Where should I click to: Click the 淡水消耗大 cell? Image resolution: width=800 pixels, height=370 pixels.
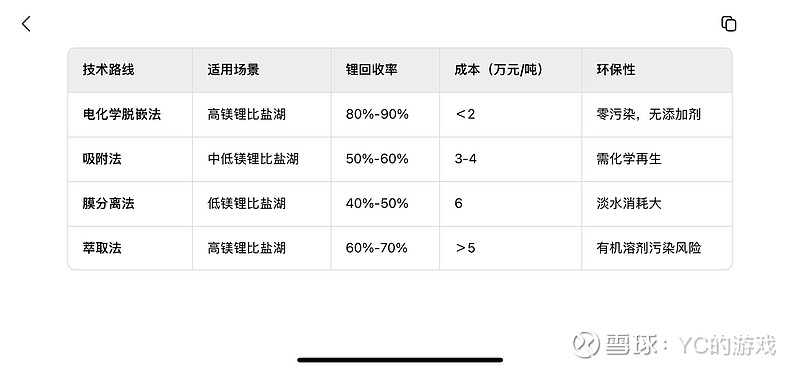pos(629,204)
